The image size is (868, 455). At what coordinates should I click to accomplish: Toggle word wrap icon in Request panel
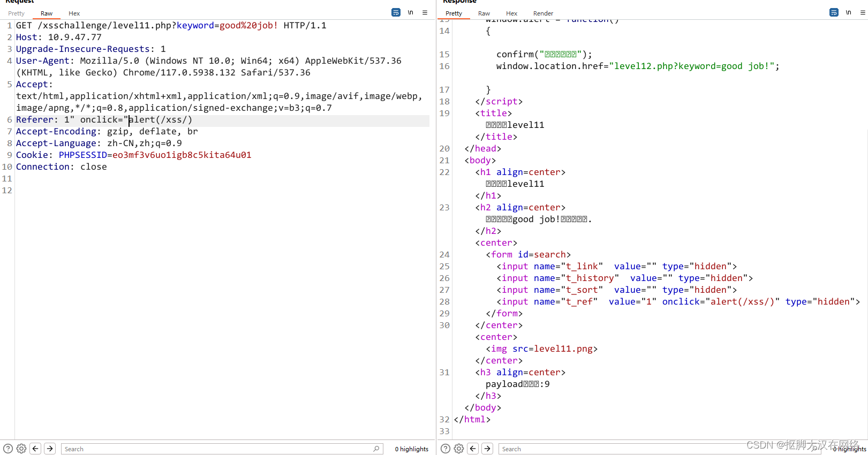coord(396,12)
